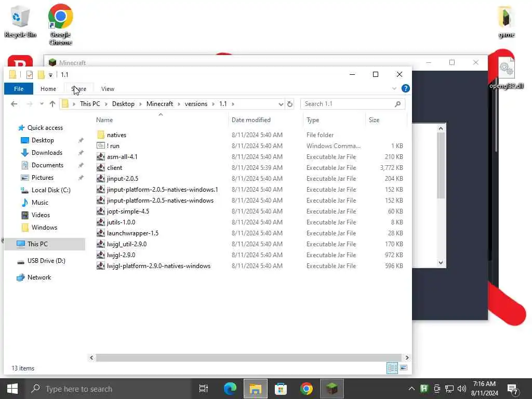This screenshot has width=532, height=399.
Task: Select the '! run' command file icon
Action: (100, 145)
